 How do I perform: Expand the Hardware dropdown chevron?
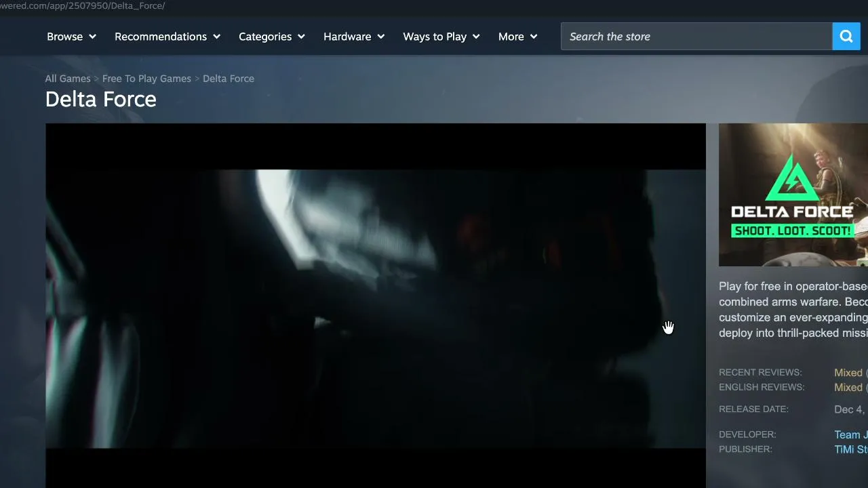[380, 37]
